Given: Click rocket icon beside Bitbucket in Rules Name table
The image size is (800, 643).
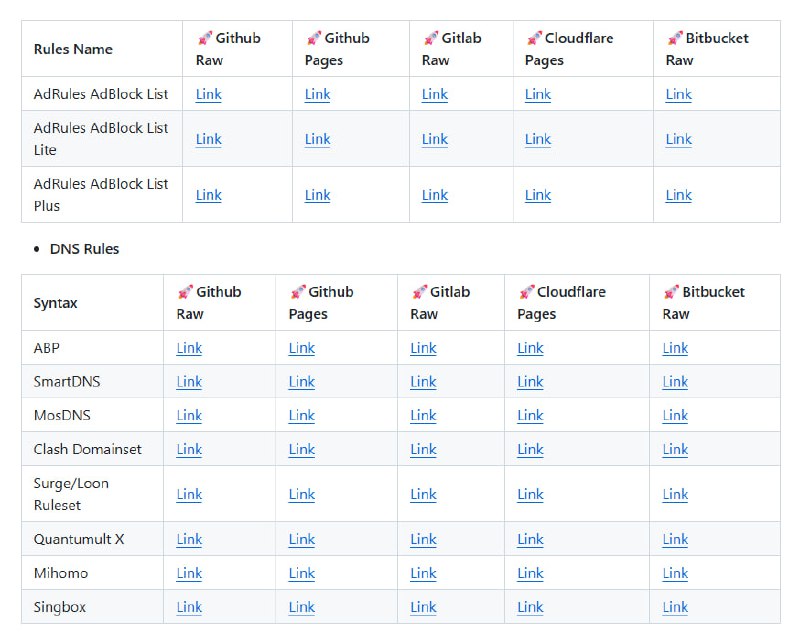Looking at the screenshot, I should [675, 38].
